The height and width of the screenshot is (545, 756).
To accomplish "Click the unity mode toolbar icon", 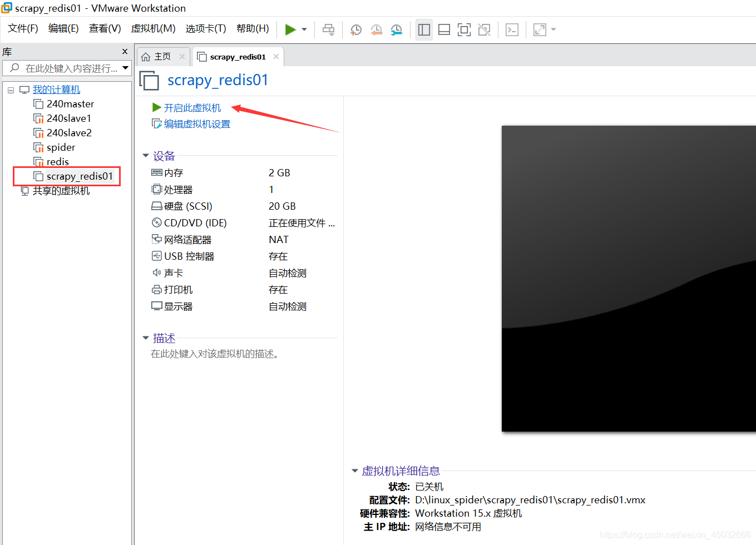I will pyautogui.click(x=485, y=29).
